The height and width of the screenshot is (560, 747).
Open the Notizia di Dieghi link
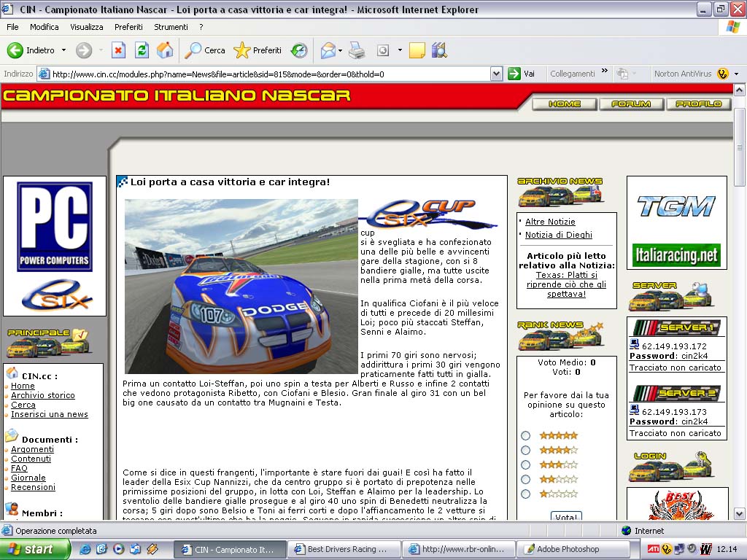click(x=559, y=235)
